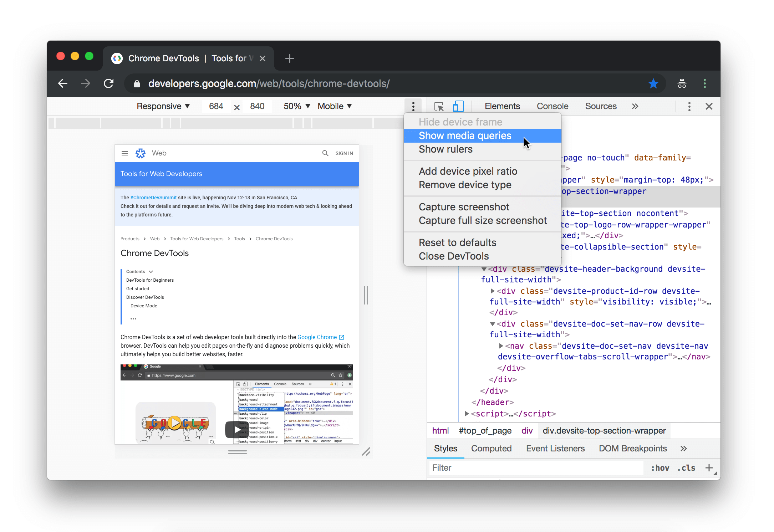Play the video in the page screenshot

pos(237,430)
